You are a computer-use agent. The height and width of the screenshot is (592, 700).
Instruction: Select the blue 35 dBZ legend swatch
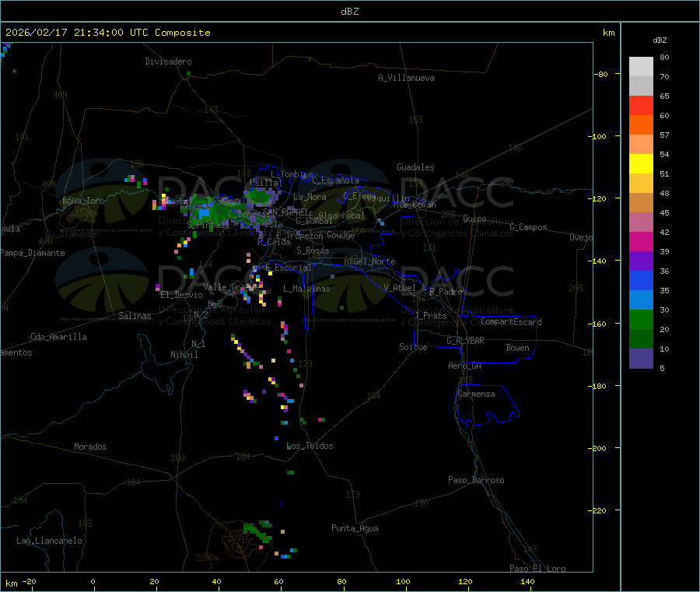click(641, 280)
